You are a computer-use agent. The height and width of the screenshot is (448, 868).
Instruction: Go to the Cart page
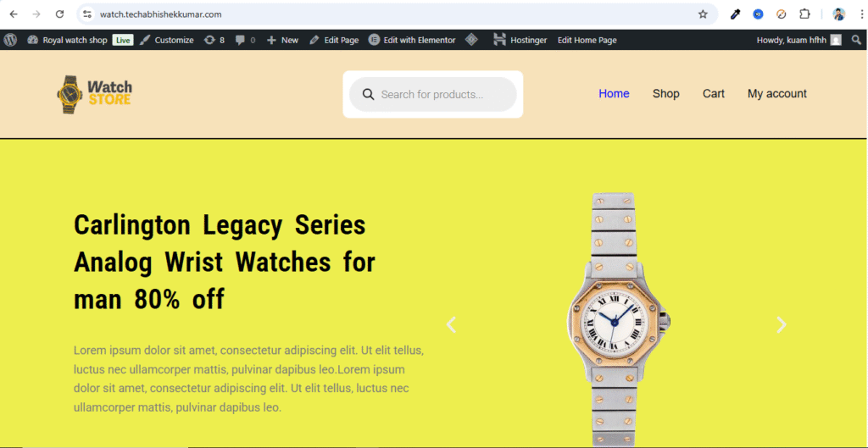pos(714,93)
